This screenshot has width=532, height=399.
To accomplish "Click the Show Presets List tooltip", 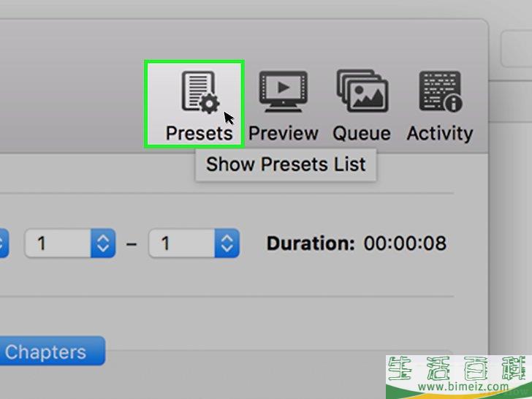I will click(x=285, y=164).
